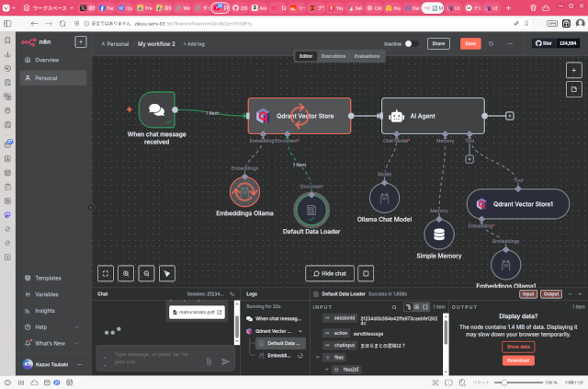Download the node output data

pos(518,360)
